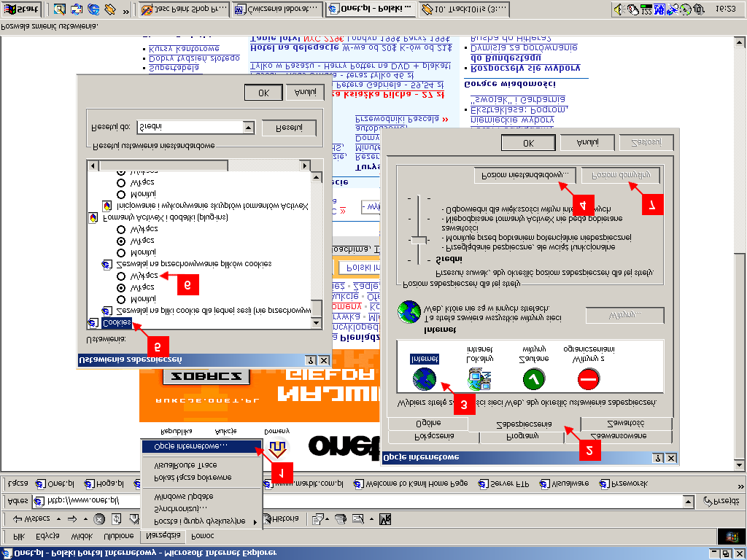This screenshot has height=560, width=747.
Task: Open Poczta i grupy dyskusyjne submenu
Action: pos(202,522)
